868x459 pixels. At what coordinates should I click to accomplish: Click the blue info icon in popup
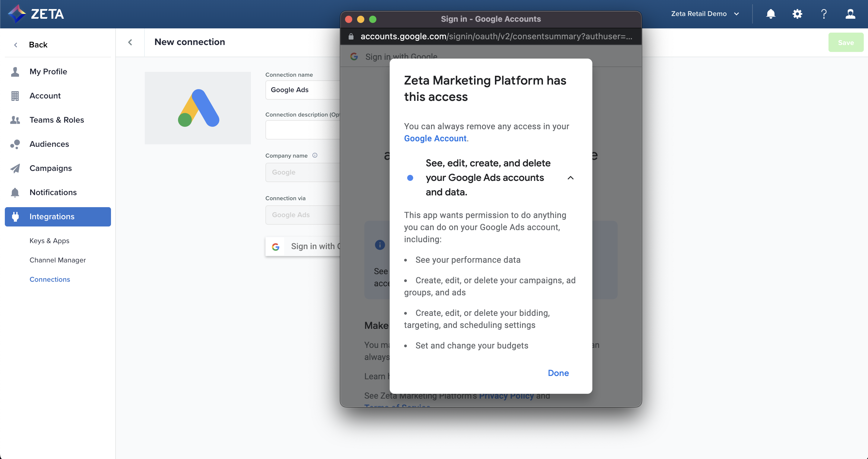[x=380, y=245]
